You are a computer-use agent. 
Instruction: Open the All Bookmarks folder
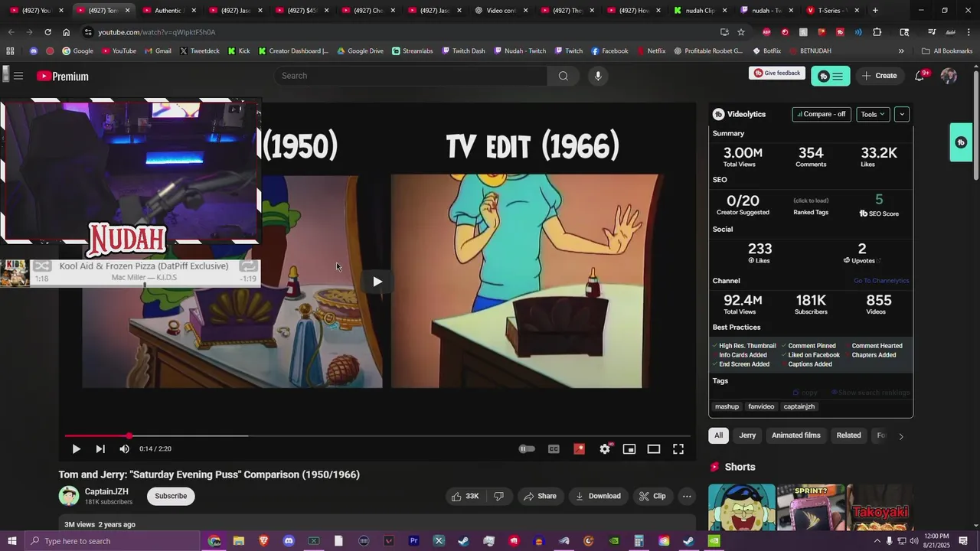tap(947, 51)
